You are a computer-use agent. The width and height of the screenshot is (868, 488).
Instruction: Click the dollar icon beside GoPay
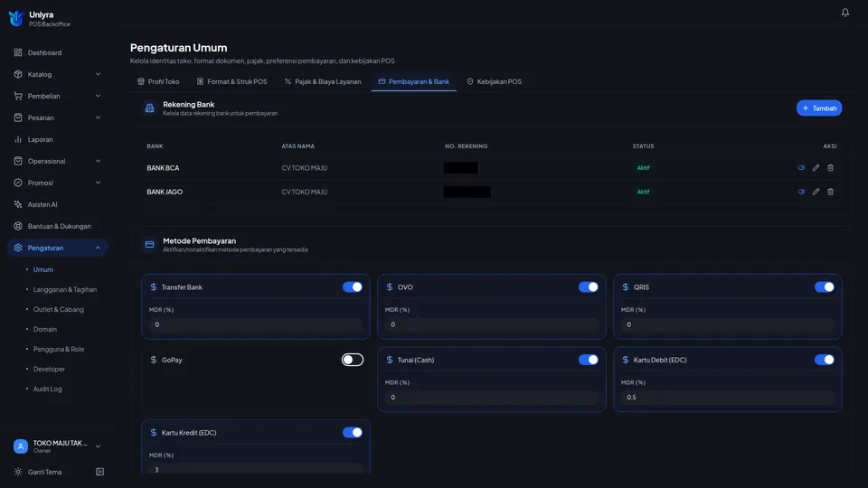pos(154,360)
